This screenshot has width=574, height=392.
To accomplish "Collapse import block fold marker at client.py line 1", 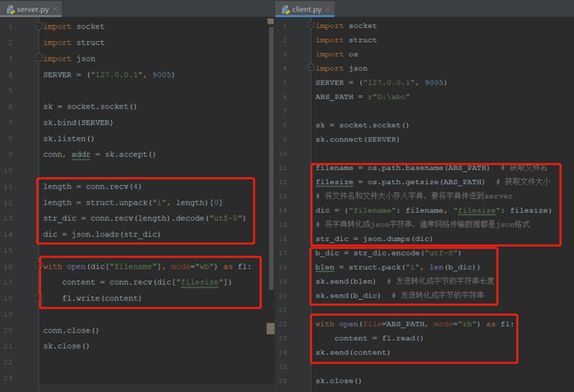I will click(x=311, y=25).
